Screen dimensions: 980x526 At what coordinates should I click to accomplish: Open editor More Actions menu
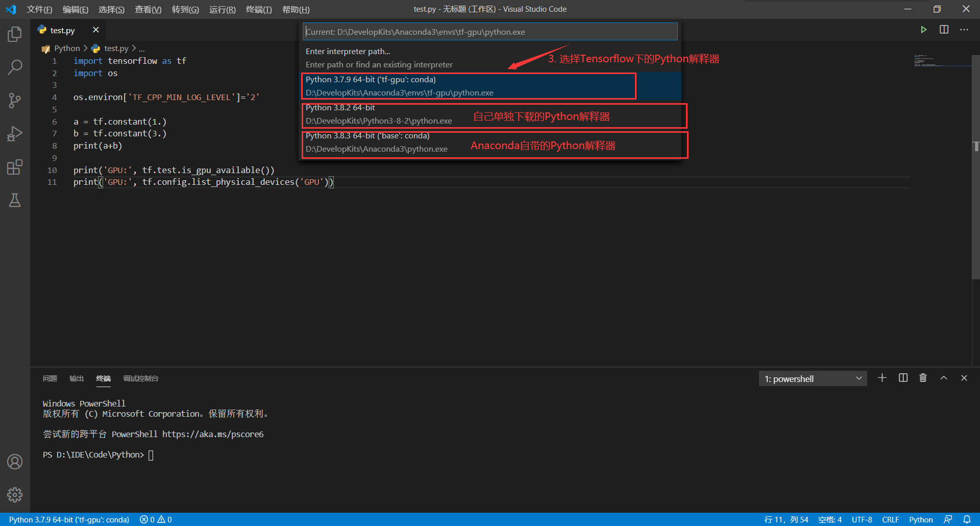[x=964, y=30]
